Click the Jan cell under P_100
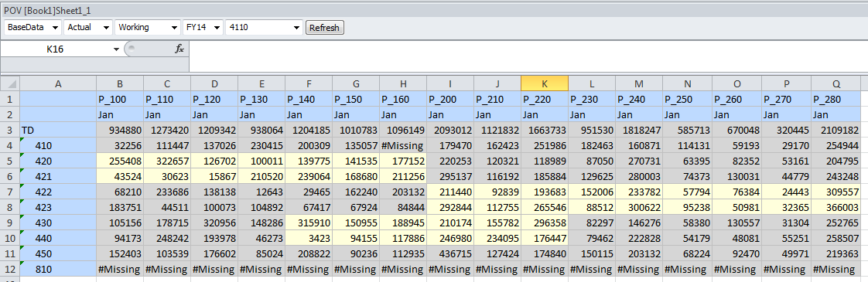The height and width of the screenshot is (282, 868). pyautogui.click(x=120, y=115)
